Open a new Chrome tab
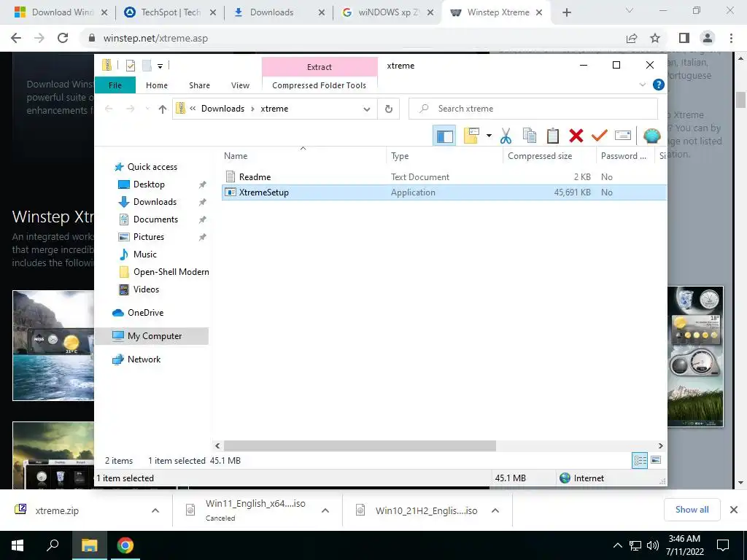Viewport: 747px width, 560px height. tap(566, 12)
